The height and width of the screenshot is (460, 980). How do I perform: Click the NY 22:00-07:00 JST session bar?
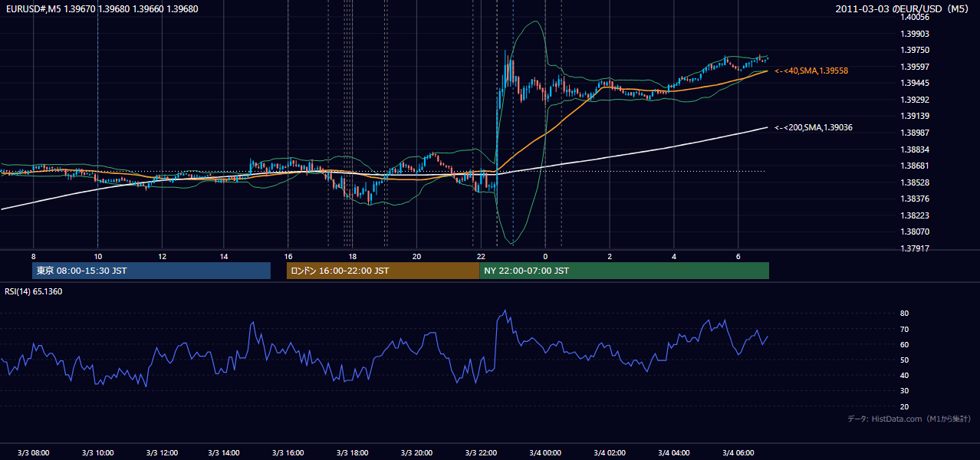[x=624, y=271]
